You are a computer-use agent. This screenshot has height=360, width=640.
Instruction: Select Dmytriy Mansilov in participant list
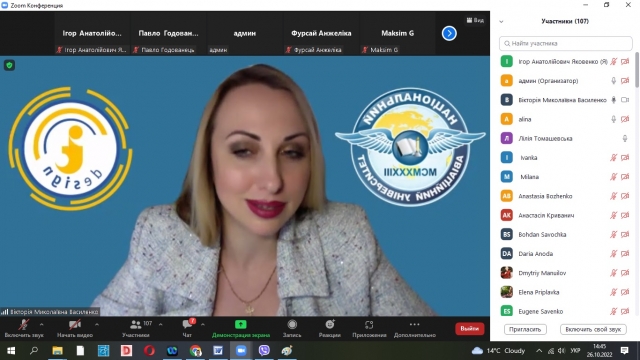click(565, 273)
